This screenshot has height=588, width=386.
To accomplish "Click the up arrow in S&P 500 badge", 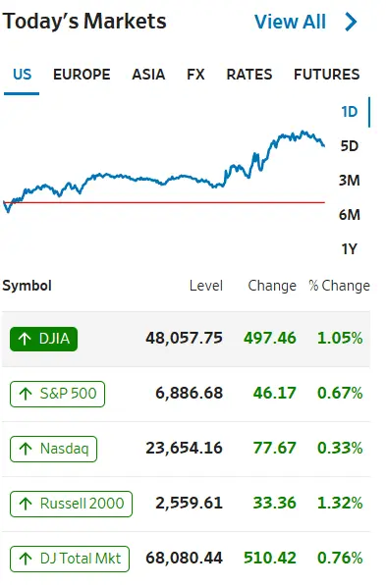I will (26, 394).
